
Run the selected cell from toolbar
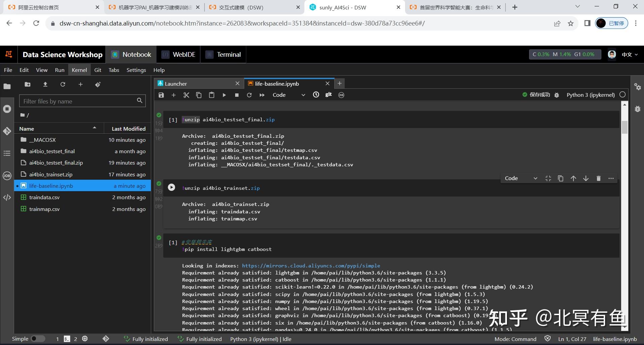click(224, 95)
